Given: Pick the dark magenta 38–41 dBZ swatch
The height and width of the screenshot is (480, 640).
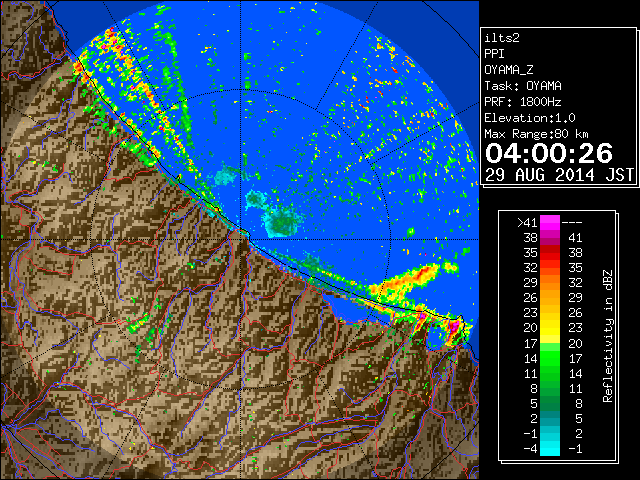Looking at the screenshot, I should pyautogui.click(x=550, y=238).
